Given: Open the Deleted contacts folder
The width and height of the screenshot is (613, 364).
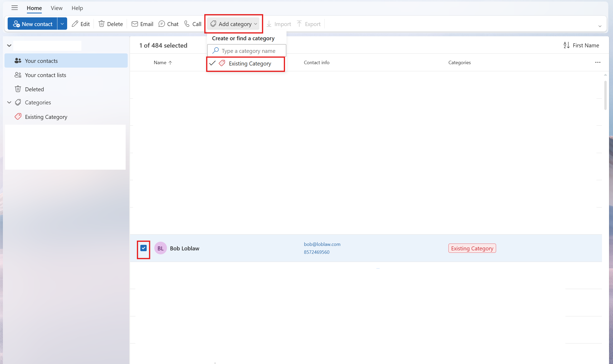Looking at the screenshot, I should (34, 89).
